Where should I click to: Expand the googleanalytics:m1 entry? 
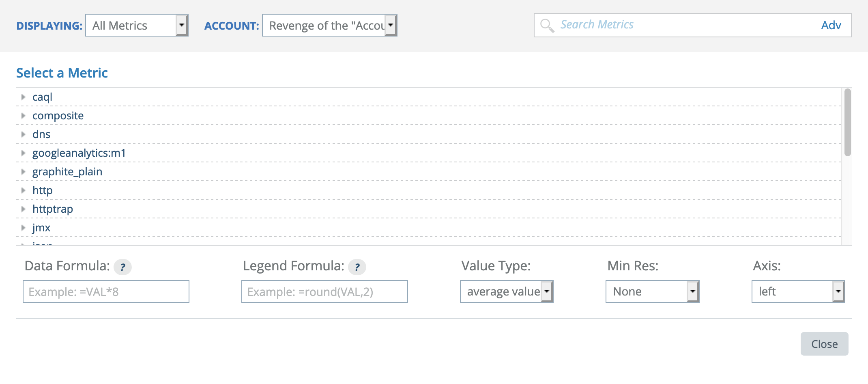click(x=23, y=153)
